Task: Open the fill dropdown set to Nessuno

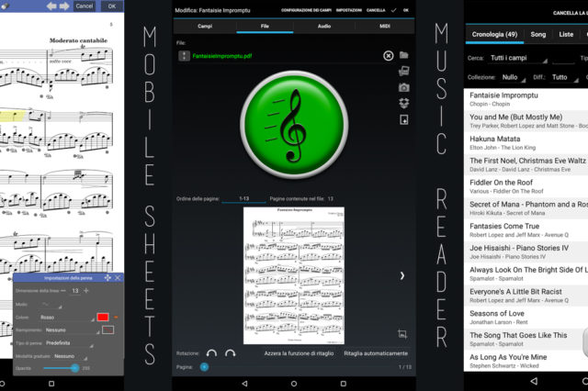Action: coord(72,330)
